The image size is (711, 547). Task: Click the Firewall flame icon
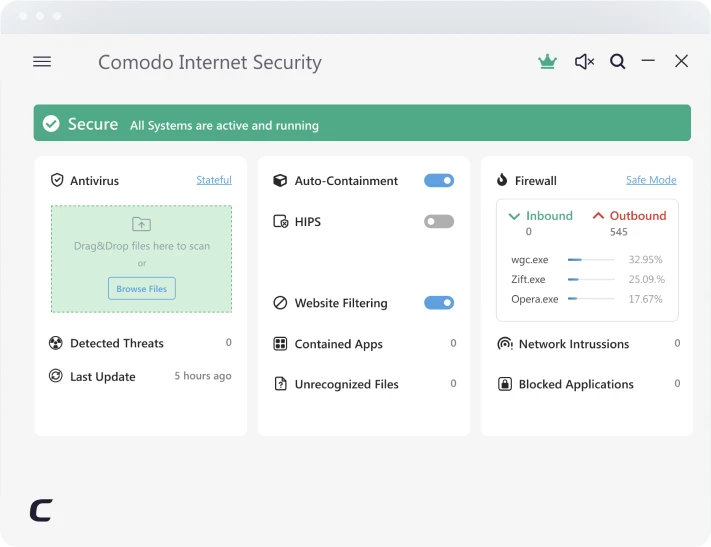[502, 180]
